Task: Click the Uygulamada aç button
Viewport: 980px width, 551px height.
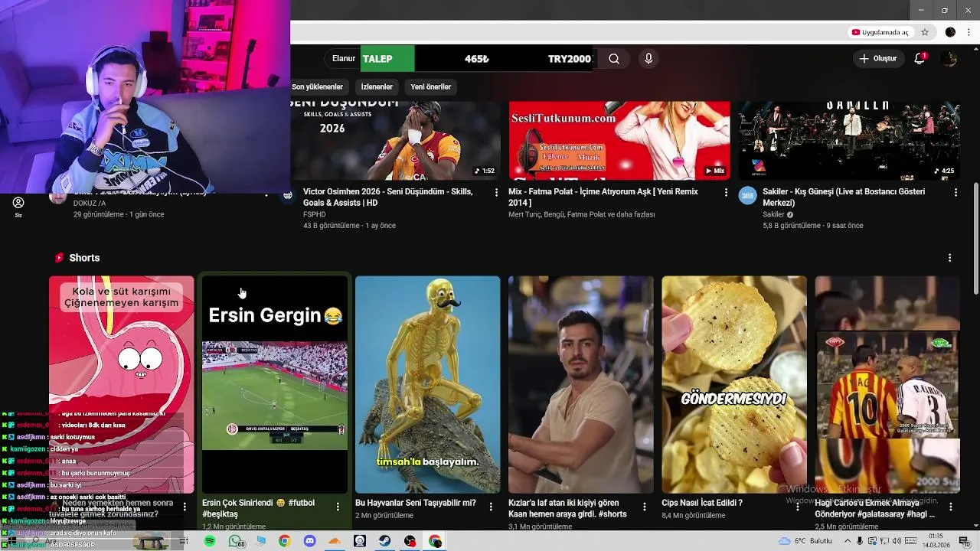Action: [x=880, y=32]
